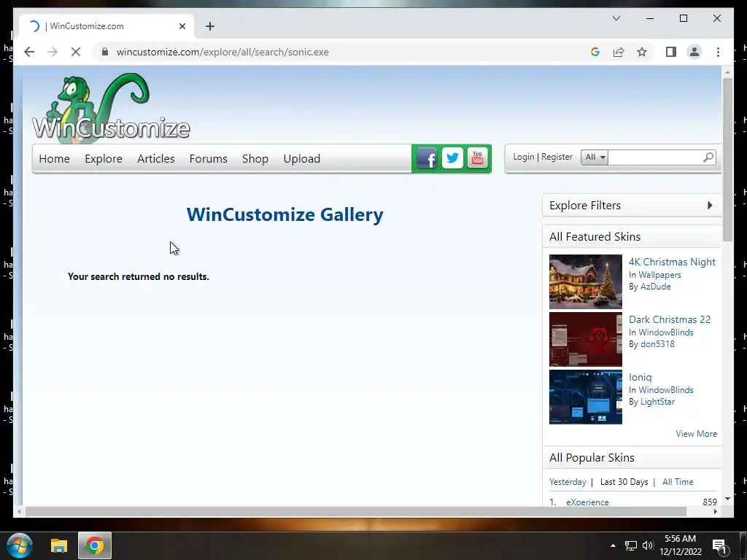The width and height of the screenshot is (747, 560).
Task: Open the Explore menu item
Action: pos(104,158)
